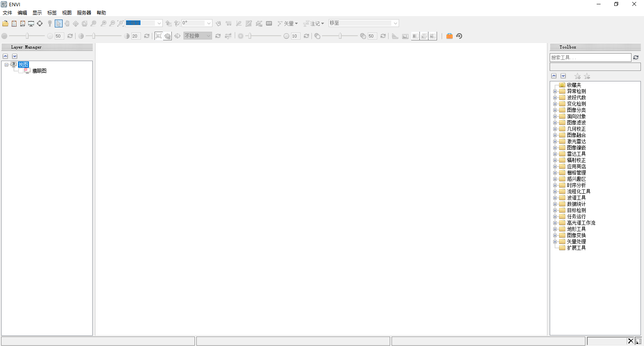
Task: Enable the 鹰眼图 overview checkbox
Action: click(x=21, y=71)
